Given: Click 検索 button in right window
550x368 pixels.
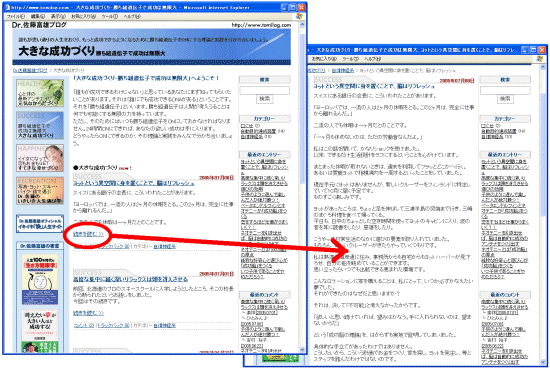Looking at the screenshot, I should [505, 99].
